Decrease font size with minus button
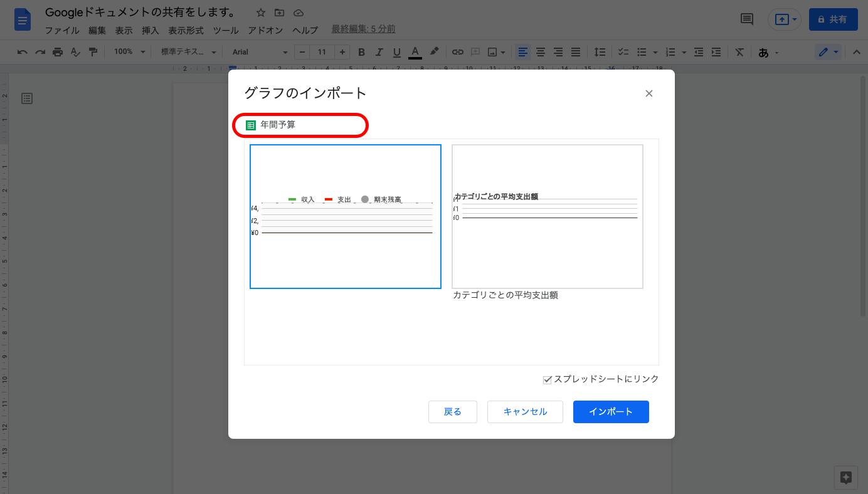This screenshot has height=494, width=868. coord(302,52)
